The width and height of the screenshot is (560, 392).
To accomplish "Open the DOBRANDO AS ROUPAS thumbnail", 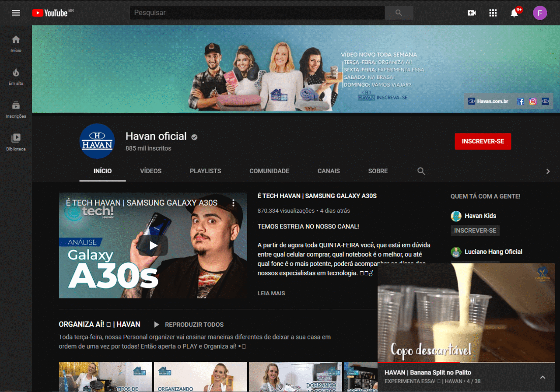I will pyautogui.click(x=295, y=377).
